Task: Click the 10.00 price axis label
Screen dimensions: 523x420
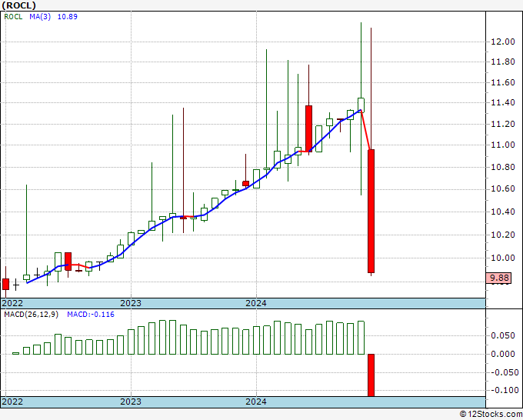Action: pos(503,258)
